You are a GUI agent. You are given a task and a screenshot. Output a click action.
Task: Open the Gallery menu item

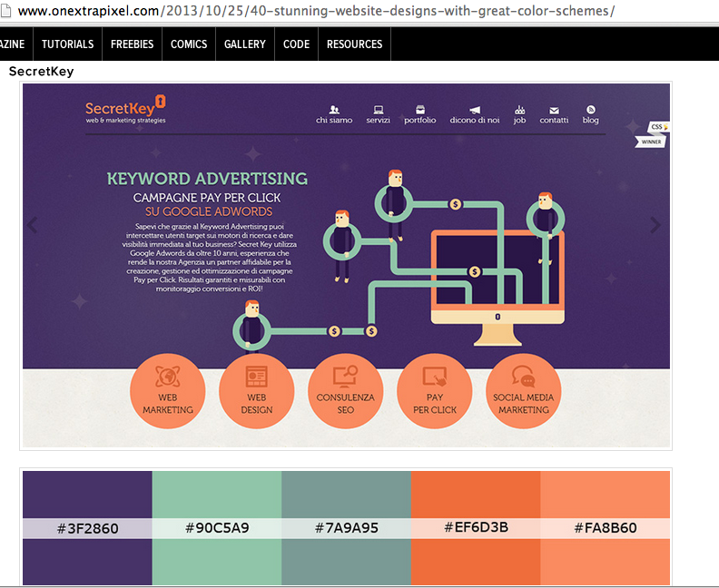click(245, 44)
